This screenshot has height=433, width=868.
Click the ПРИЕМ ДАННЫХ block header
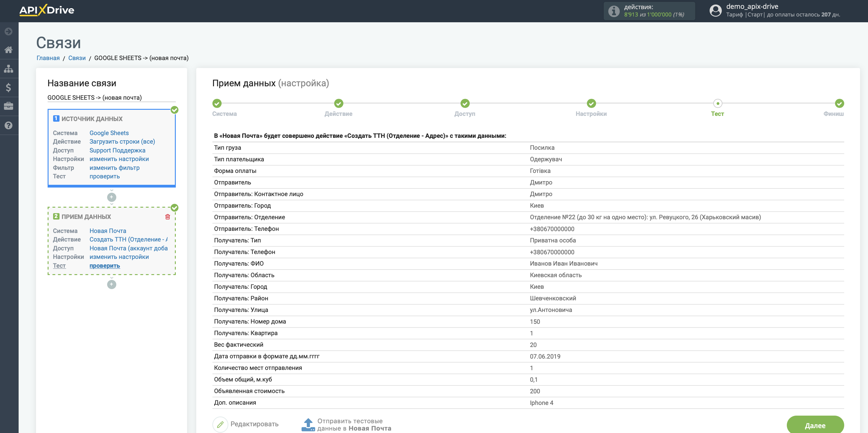pos(86,217)
